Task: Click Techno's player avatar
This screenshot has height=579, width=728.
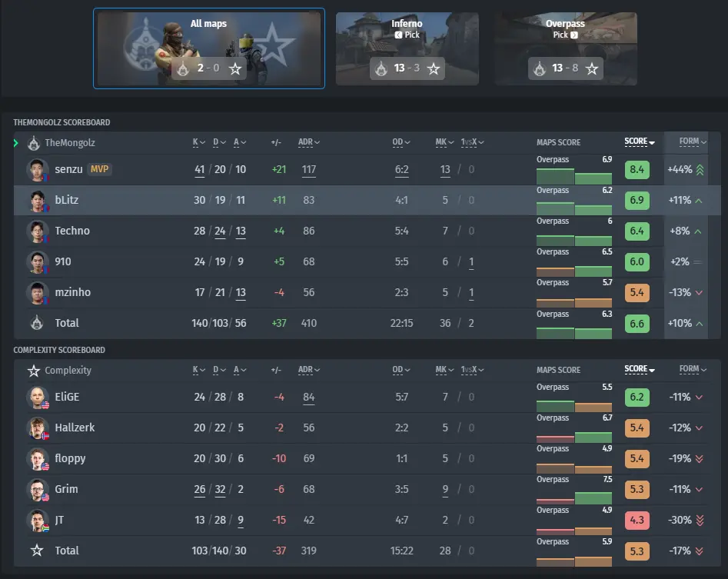Action: coord(37,231)
